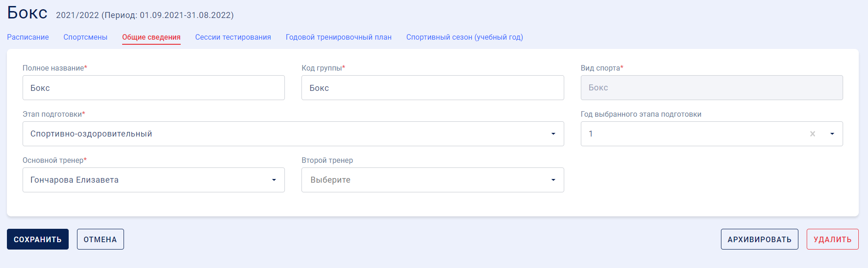
Task: Open the Расписание tab
Action: pos(28,37)
